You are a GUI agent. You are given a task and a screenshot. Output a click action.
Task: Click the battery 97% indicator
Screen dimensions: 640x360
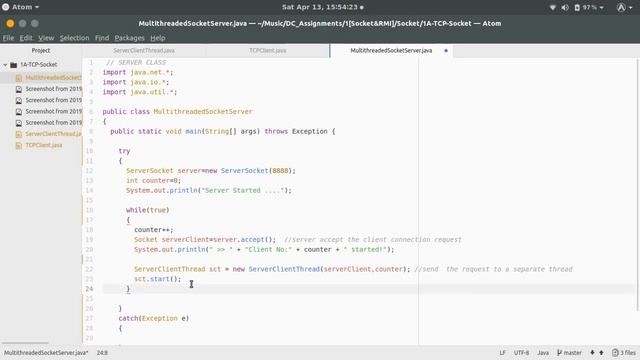(589, 7)
